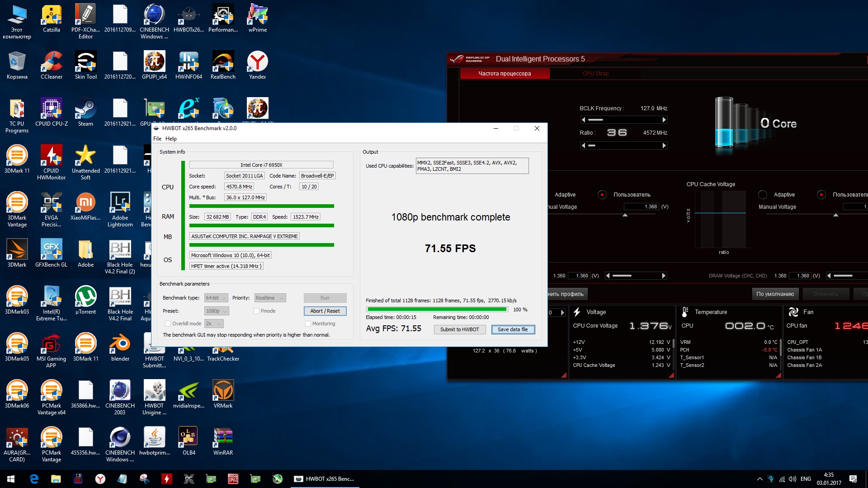
Task: Open the Preset 1080p dropdown
Action: pyautogui.click(x=217, y=311)
